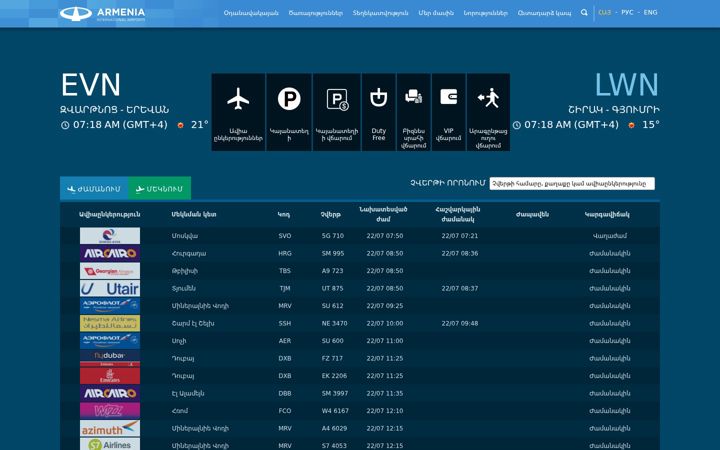Click airport code AER
The height and width of the screenshot is (450, 720).
[x=285, y=341]
